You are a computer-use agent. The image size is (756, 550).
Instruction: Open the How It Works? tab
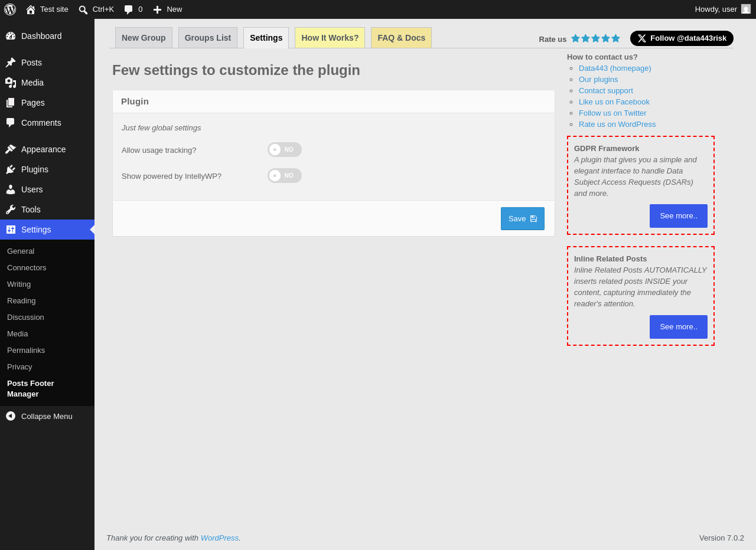tap(330, 38)
